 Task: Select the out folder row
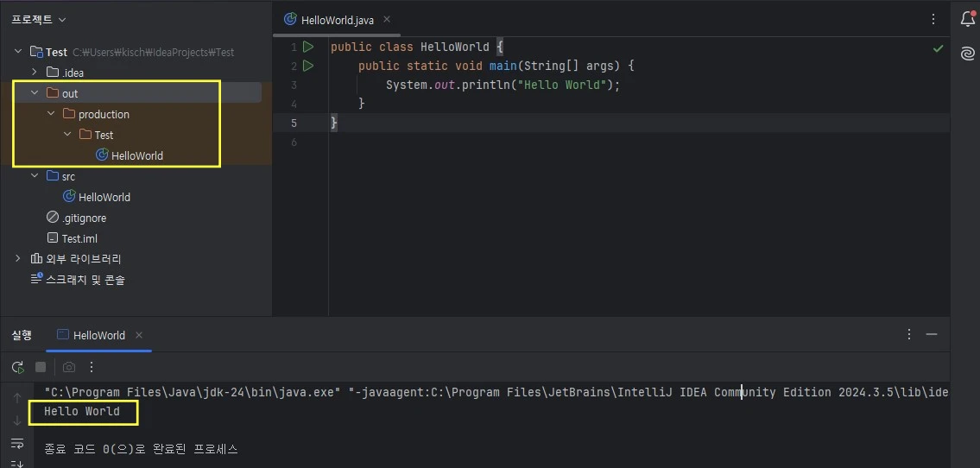pyautogui.click(x=136, y=93)
